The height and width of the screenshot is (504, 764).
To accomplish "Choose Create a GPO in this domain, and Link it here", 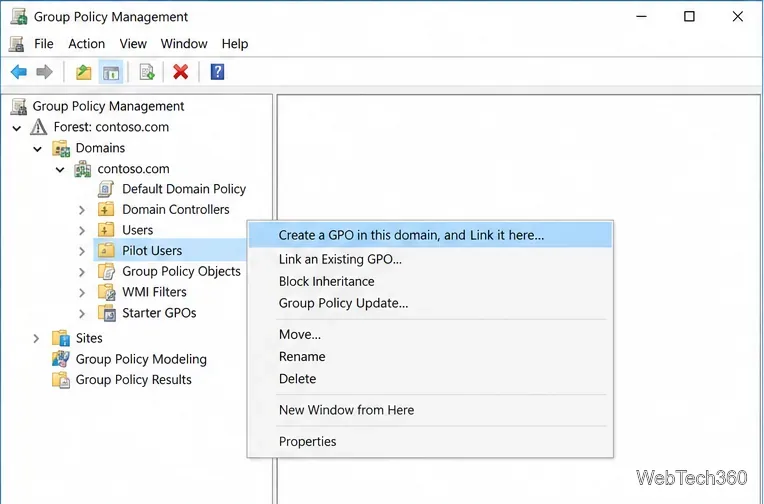I will point(430,235).
